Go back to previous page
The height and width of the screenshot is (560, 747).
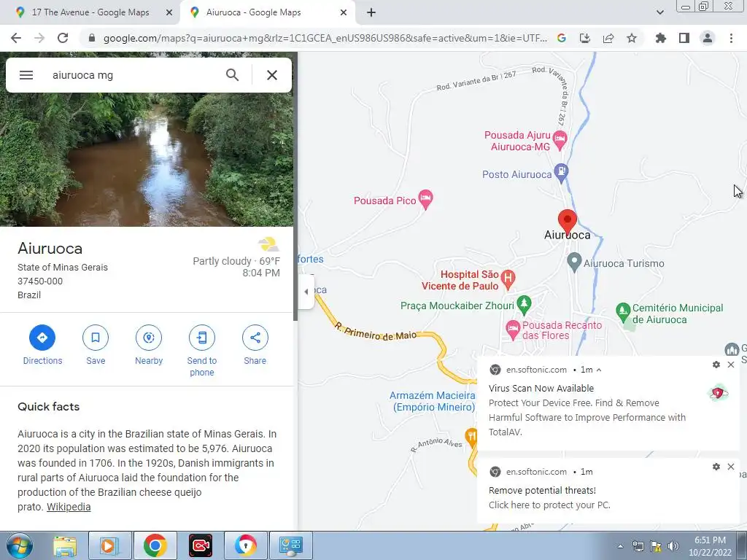(16, 38)
